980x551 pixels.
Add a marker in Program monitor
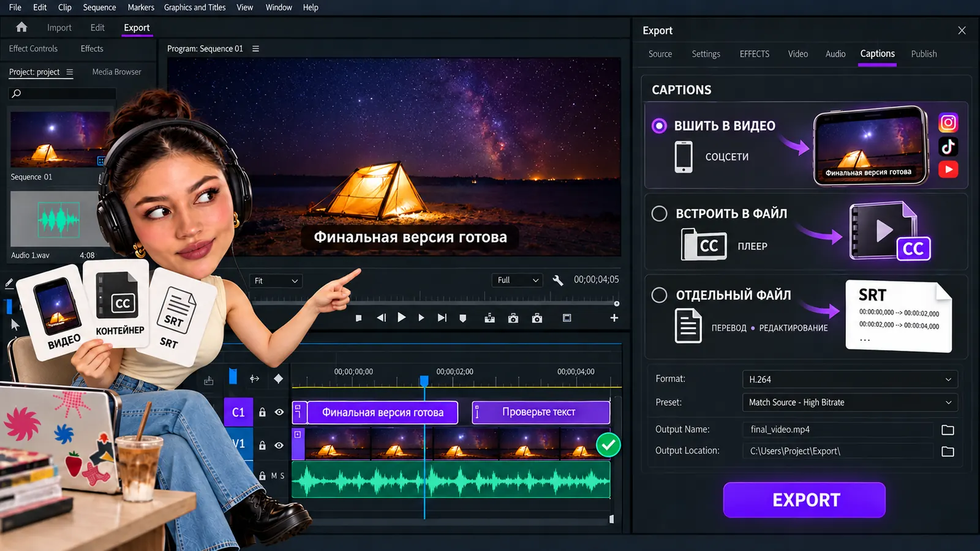click(x=463, y=318)
